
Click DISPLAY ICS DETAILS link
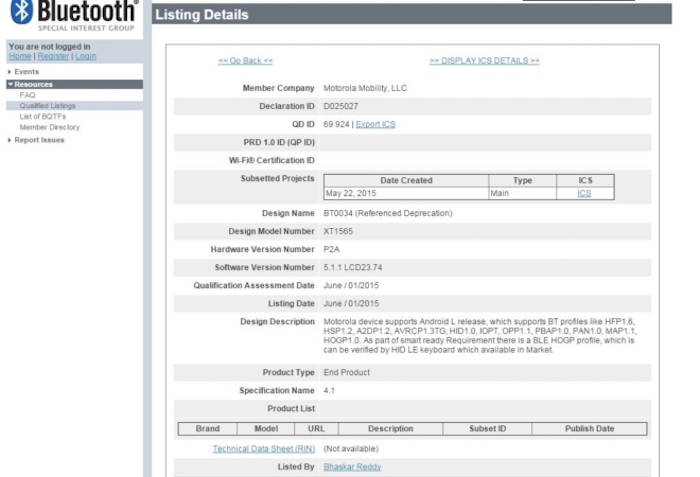pos(484,61)
